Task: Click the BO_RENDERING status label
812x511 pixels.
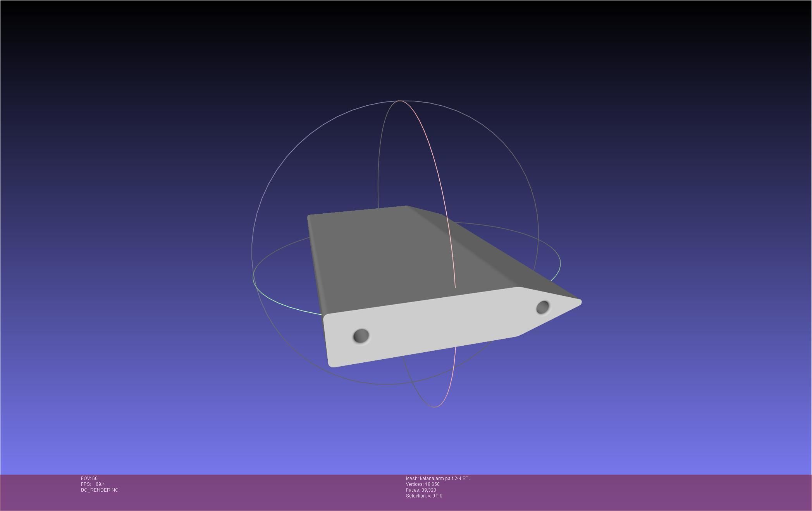Action: tap(100, 490)
